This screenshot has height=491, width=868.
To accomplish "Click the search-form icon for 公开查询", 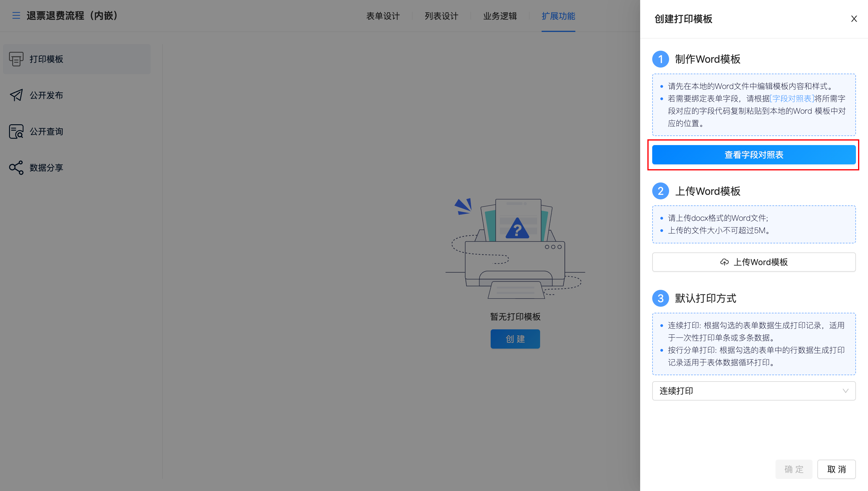I will (x=16, y=131).
